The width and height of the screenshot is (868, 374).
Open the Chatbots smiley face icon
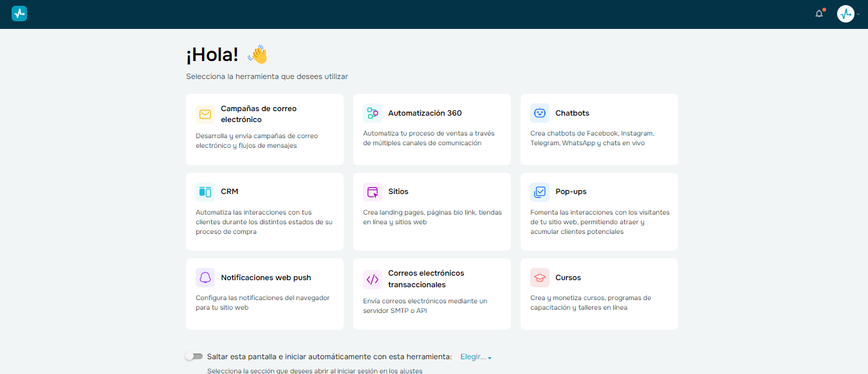[x=539, y=112]
